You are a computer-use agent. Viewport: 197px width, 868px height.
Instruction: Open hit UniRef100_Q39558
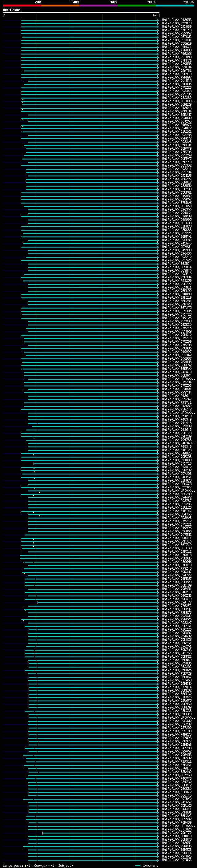point(176,64)
